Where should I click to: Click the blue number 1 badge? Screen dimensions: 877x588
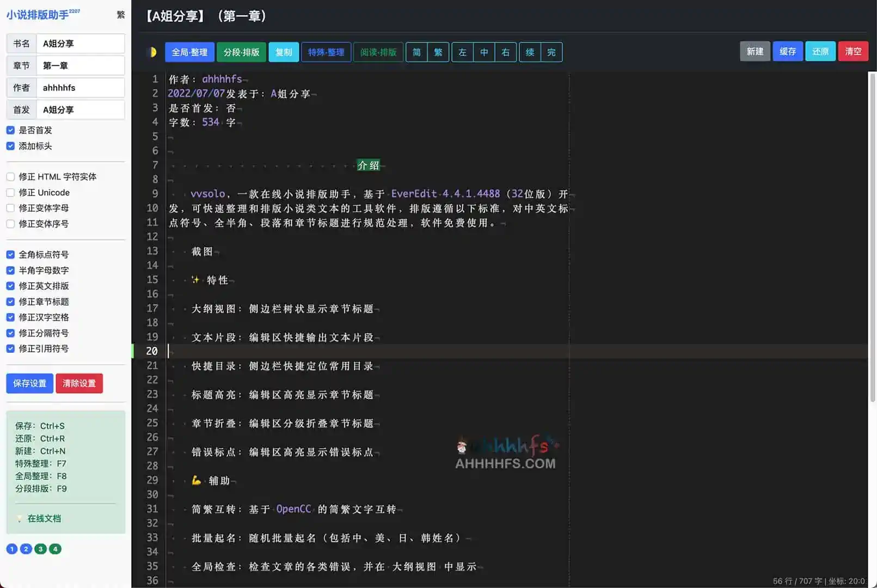coord(12,549)
